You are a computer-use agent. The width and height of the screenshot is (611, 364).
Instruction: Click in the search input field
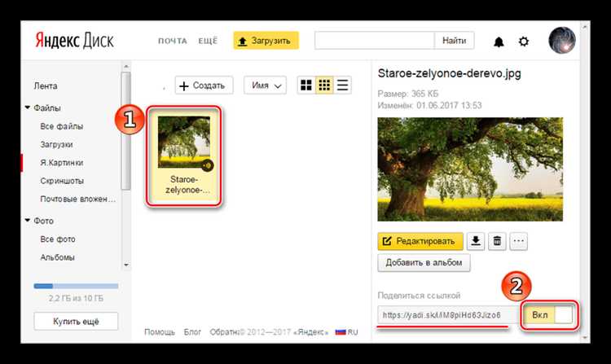pyautogui.click(x=375, y=41)
